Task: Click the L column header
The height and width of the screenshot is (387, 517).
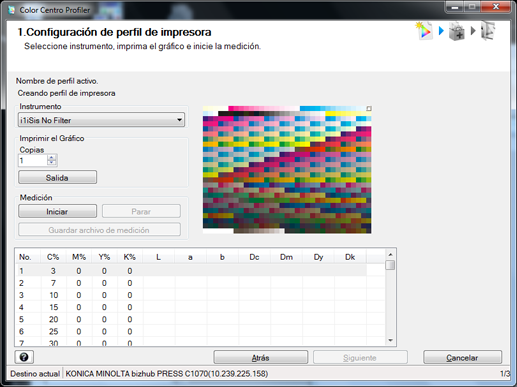Action: pyautogui.click(x=158, y=257)
